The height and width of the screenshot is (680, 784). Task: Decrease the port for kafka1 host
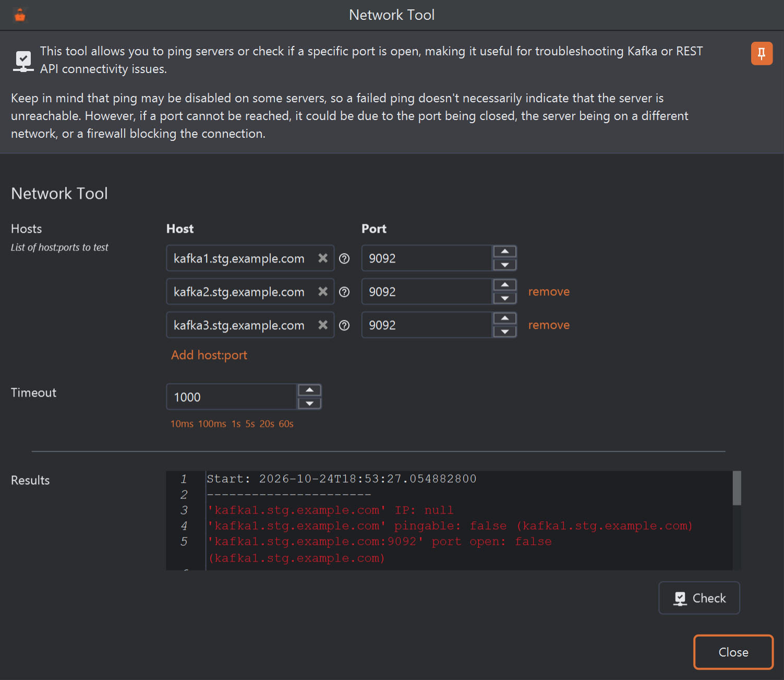(x=504, y=265)
